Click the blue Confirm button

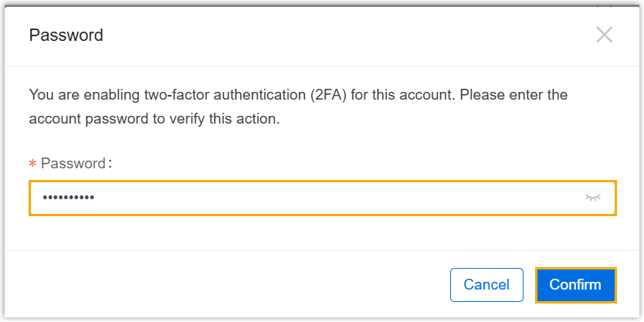tap(575, 285)
